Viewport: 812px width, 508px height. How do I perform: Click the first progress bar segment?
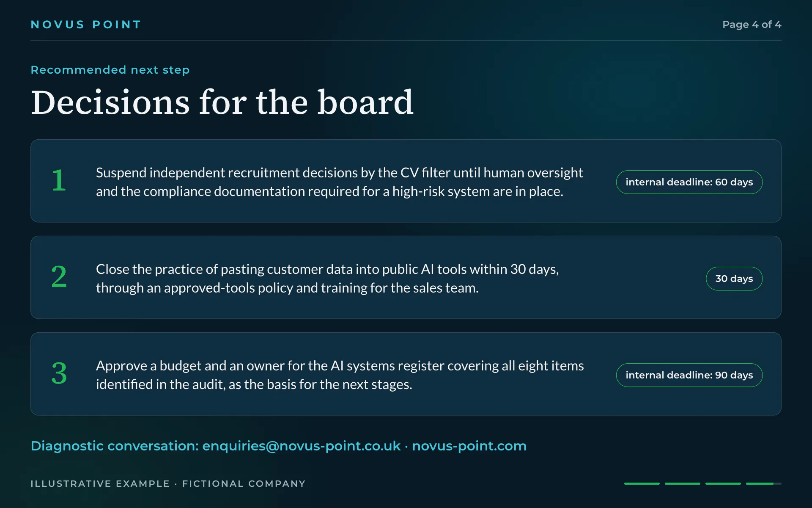coord(642,483)
